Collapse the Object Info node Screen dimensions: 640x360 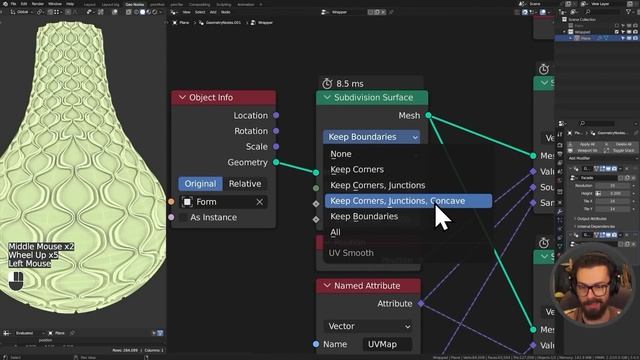point(182,98)
